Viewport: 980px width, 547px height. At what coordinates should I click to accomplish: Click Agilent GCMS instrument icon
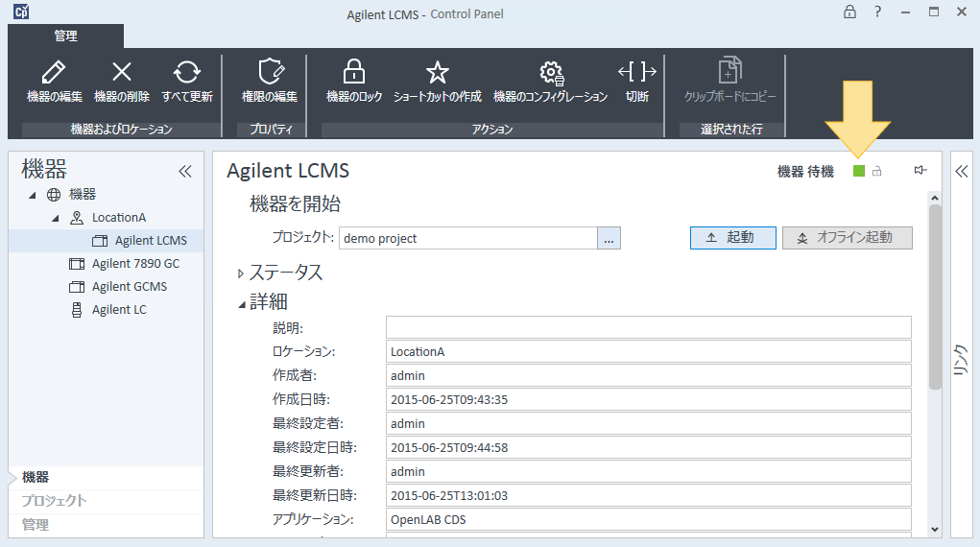click(x=76, y=287)
